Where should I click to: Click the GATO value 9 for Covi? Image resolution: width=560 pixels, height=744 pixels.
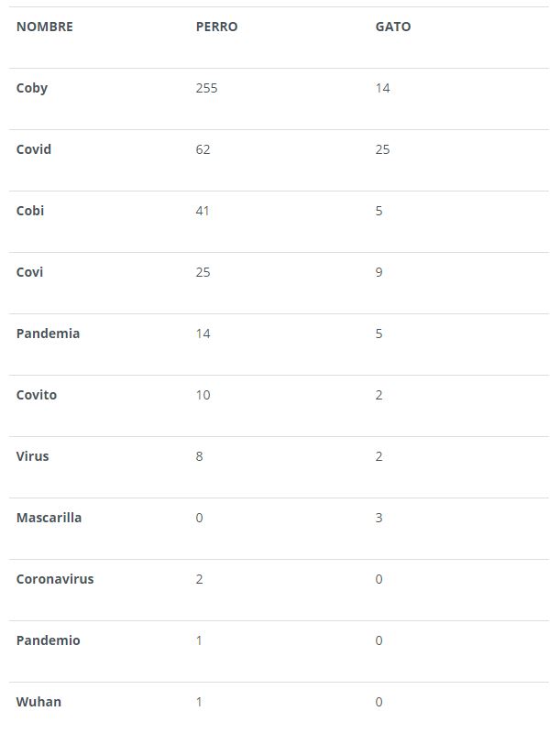pos(379,272)
